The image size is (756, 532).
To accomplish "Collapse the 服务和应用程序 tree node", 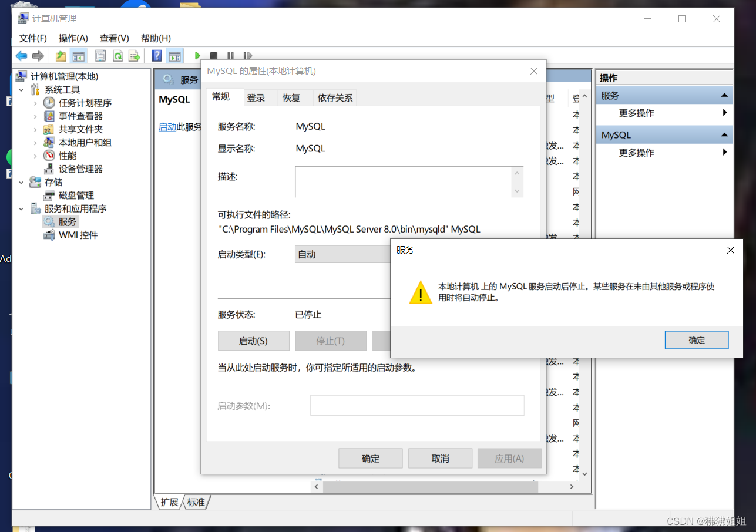I will 21,208.
